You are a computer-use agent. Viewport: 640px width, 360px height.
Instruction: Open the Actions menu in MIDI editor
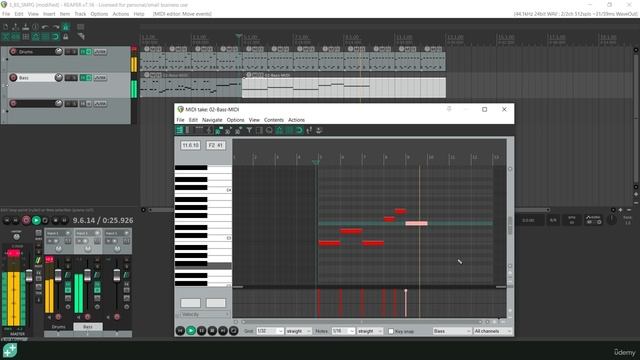pyautogui.click(x=296, y=120)
